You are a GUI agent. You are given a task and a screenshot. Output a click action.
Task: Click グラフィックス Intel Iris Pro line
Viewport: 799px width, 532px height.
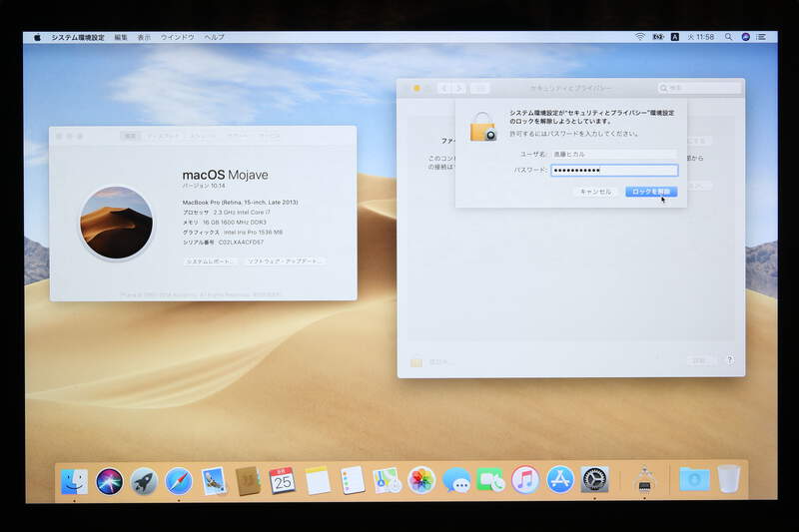click(x=233, y=233)
